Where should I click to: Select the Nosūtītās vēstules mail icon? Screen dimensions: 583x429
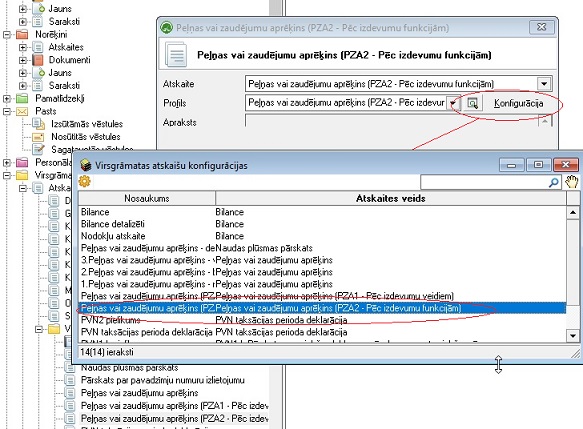click(x=38, y=137)
